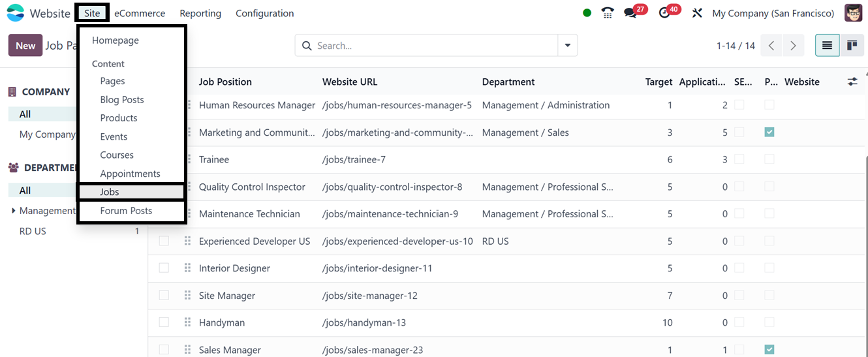This screenshot has height=357, width=868.
Task: Switch to the list view
Action: click(827, 46)
